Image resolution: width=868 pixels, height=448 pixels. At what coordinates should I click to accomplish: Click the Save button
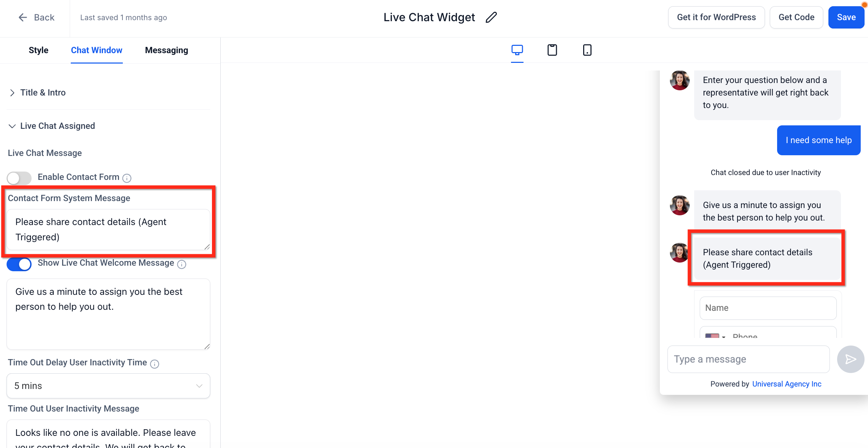[x=846, y=17]
